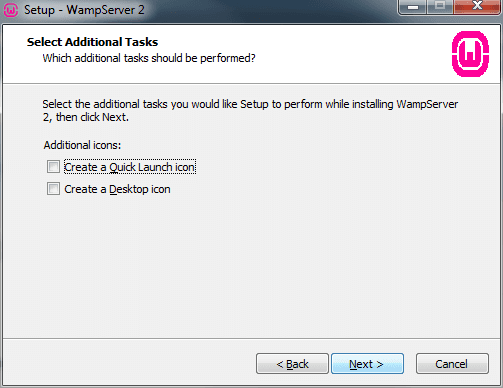Click the 'Create a Desktop icon' label text
The image size is (503, 388).
[117, 189]
